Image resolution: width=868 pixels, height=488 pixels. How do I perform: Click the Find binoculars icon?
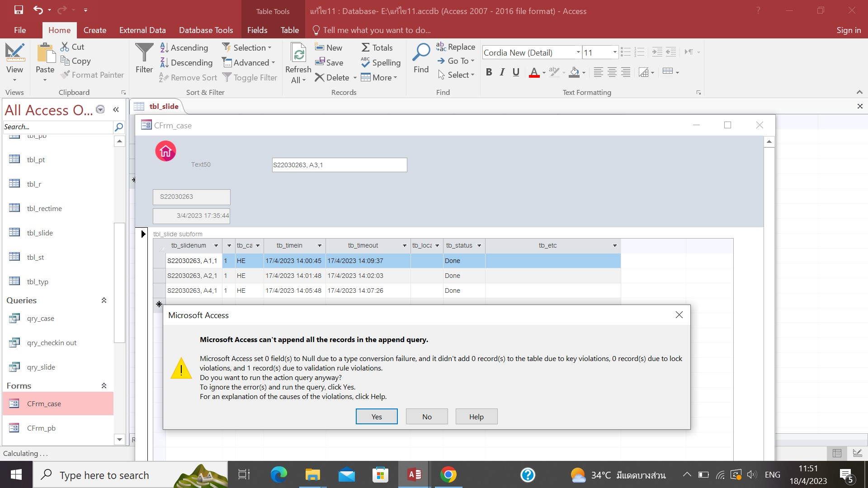click(421, 53)
